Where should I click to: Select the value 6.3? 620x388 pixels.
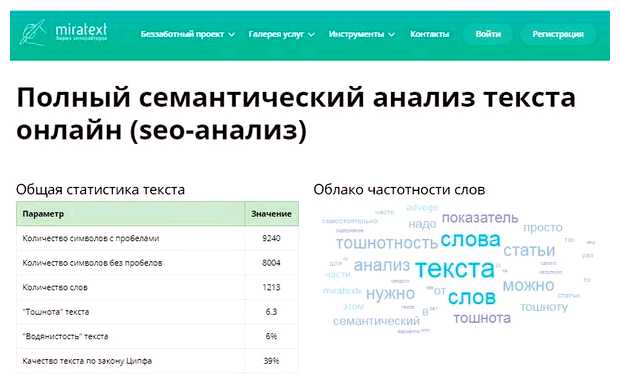(x=271, y=312)
